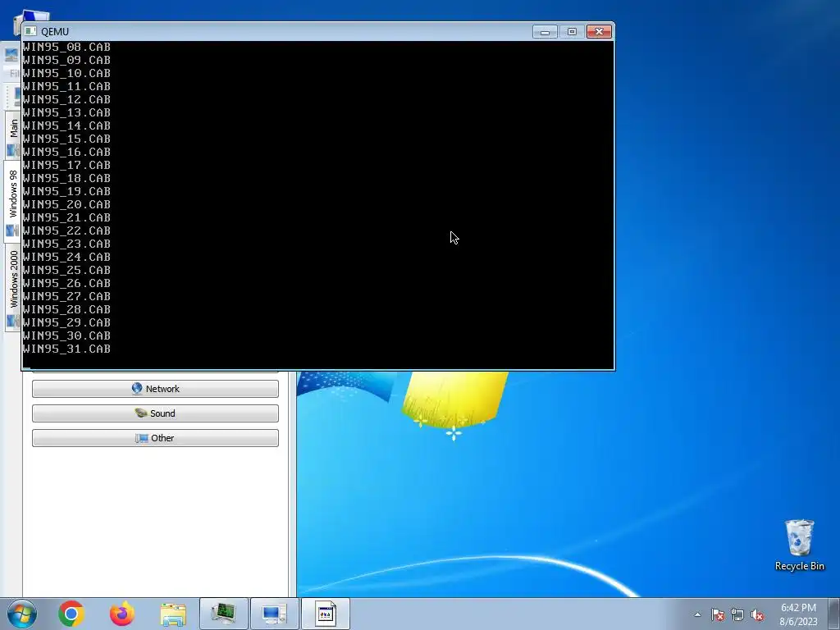This screenshot has width=840, height=630.
Task: Open the muted volume tray icon
Action: tap(757, 614)
